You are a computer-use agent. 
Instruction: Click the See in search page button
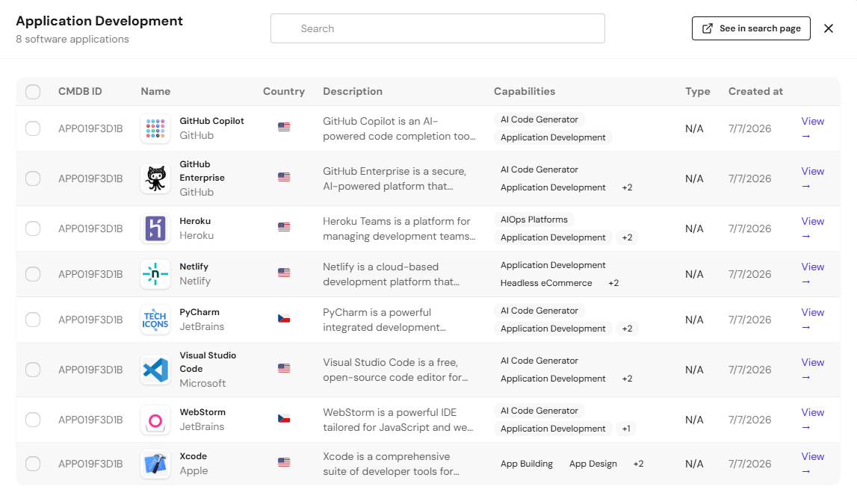[751, 28]
